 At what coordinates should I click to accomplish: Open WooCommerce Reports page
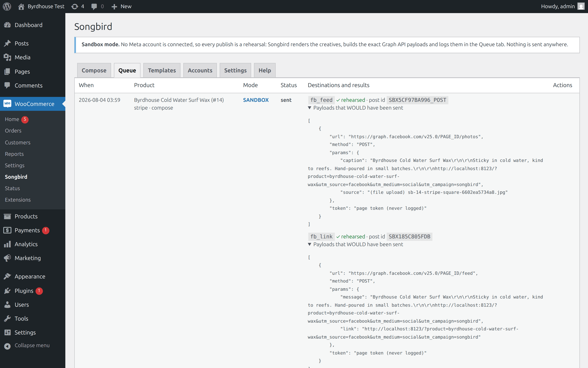pyautogui.click(x=14, y=154)
